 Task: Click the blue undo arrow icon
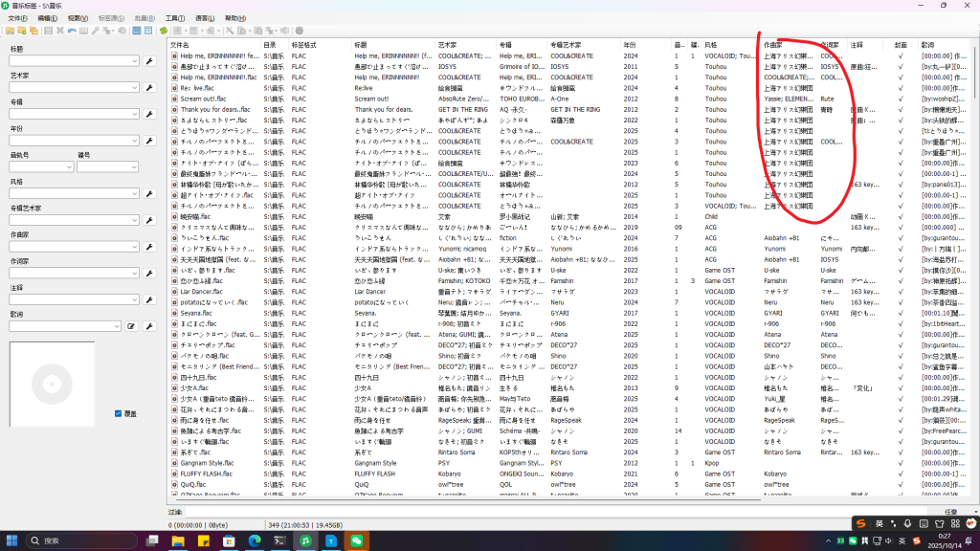click(x=71, y=31)
